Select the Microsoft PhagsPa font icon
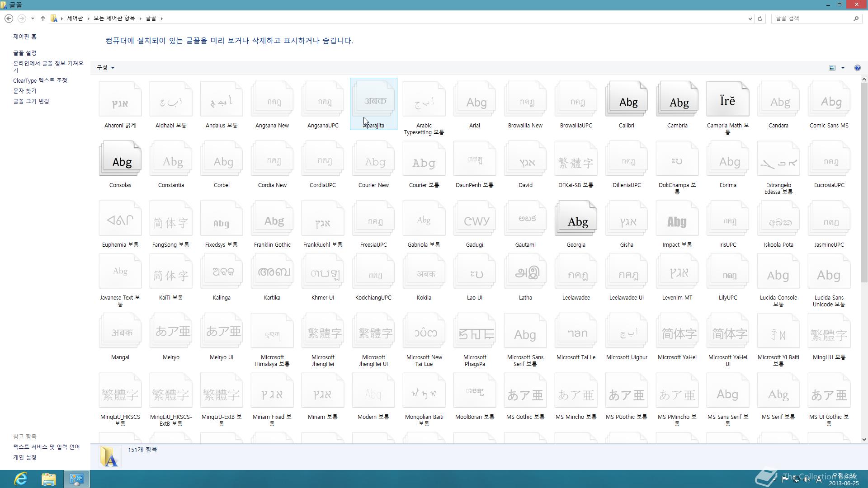 [x=474, y=331]
